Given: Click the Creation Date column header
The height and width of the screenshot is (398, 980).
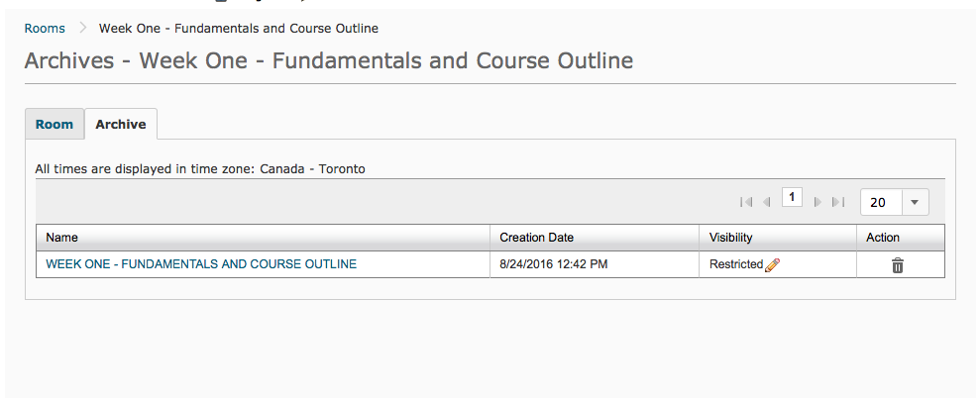Looking at the screenshot, I should point(536,238).
